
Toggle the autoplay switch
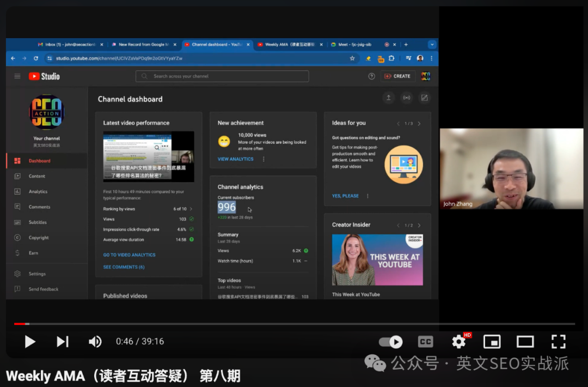391,342
